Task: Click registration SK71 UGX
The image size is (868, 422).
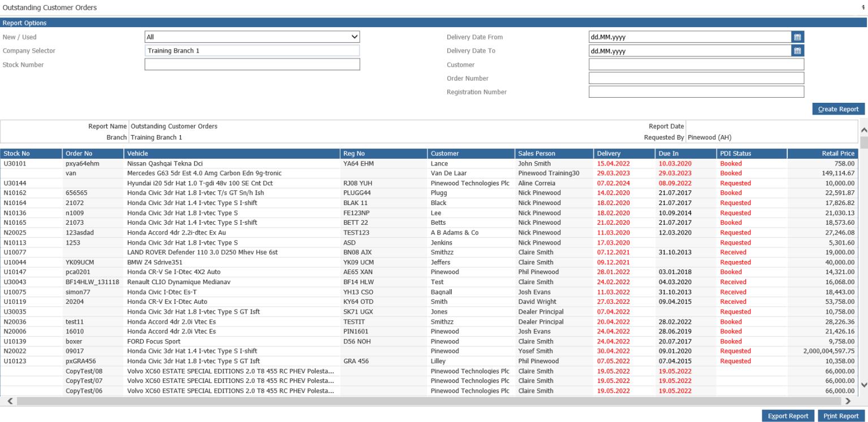Action: [358, 311]
